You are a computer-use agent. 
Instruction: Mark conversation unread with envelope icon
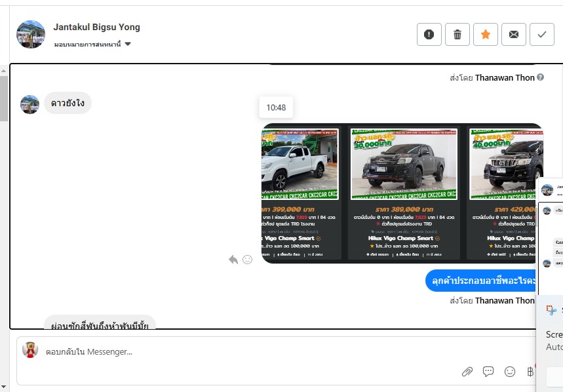[514, 35]
